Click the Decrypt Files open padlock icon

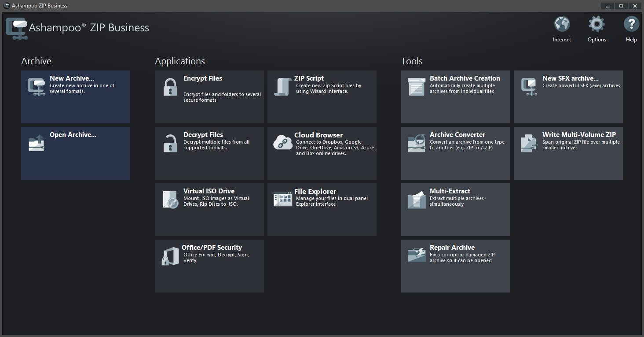[170, 143]
